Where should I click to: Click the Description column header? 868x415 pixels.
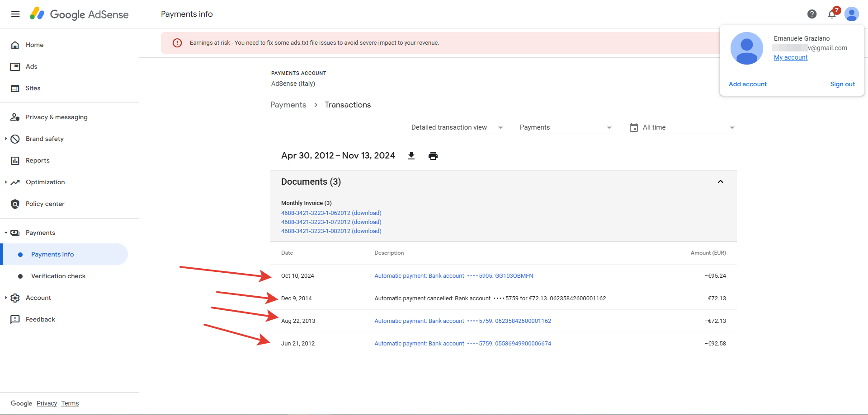pos(389,253)
